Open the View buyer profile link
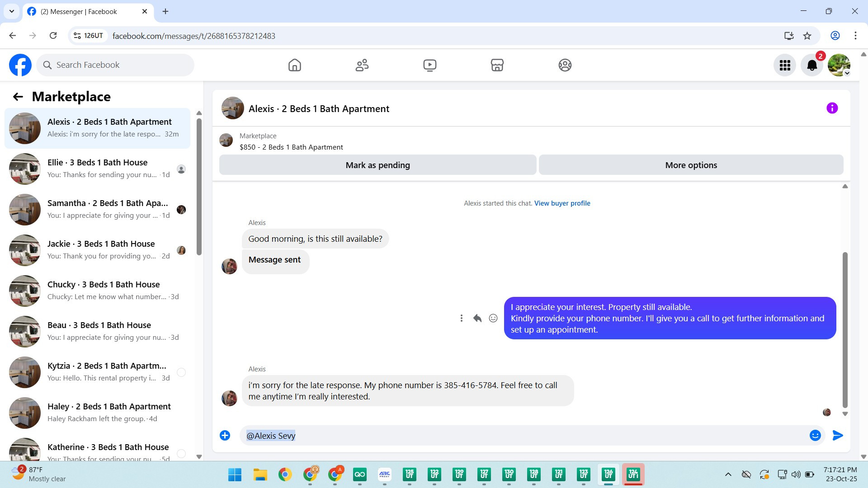 562,203
